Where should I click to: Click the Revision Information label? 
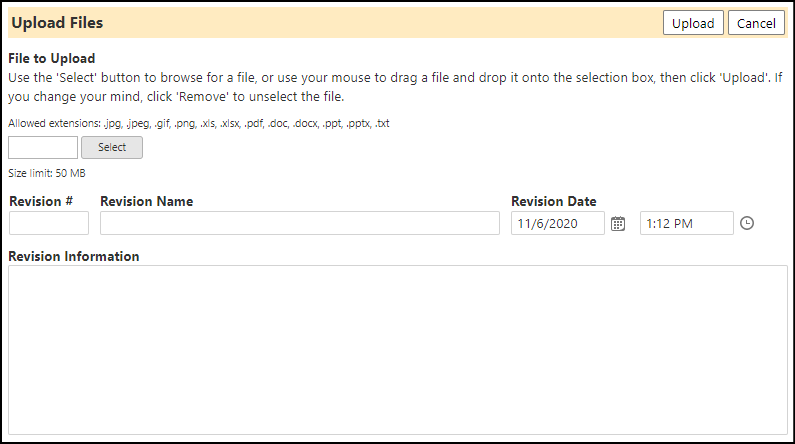pos(74,256)
